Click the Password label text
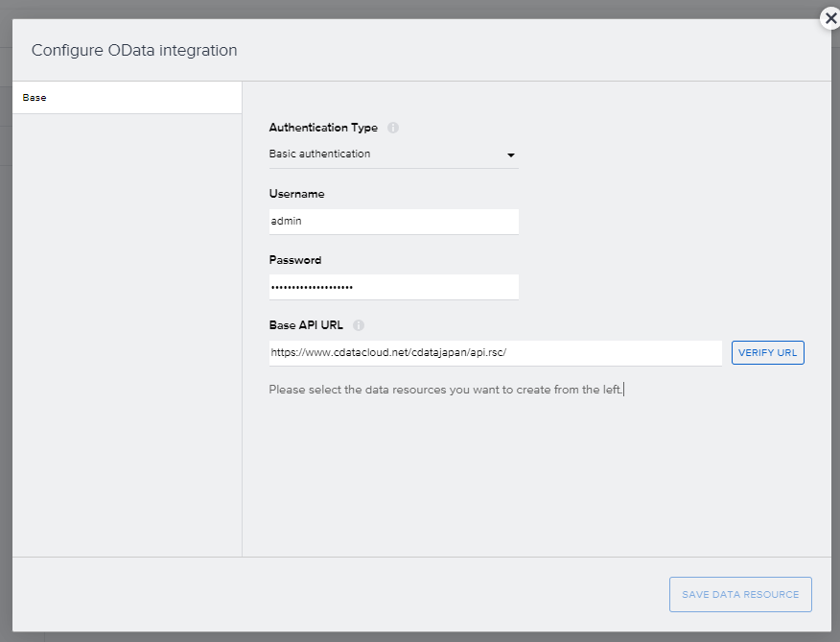Viewport: 840px width, 642px height. [x=295, y=260]
